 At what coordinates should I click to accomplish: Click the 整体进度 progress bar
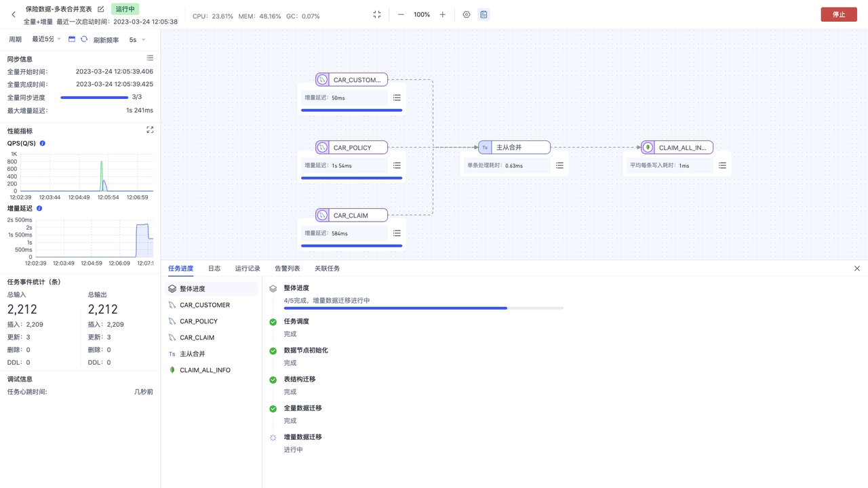(423, 308)
